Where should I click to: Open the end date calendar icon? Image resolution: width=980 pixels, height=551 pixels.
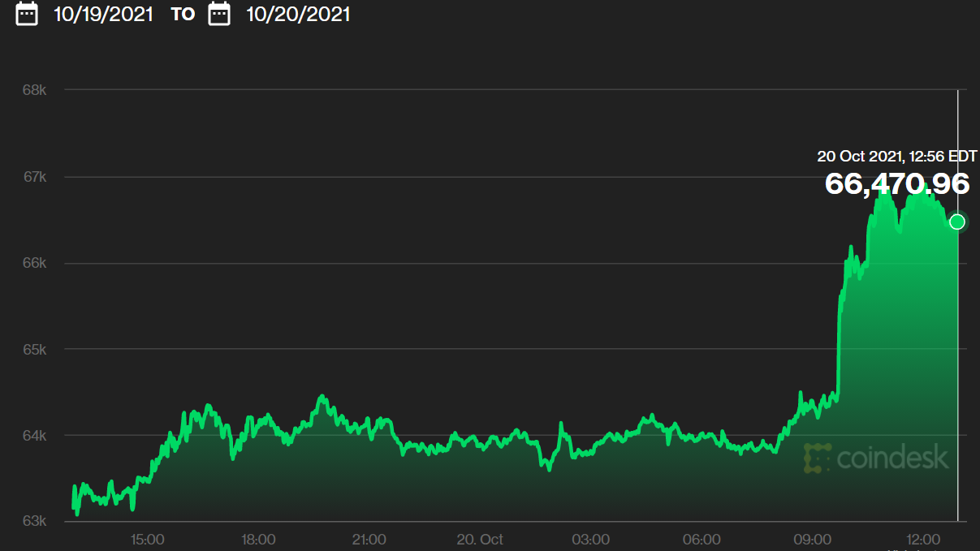[219, 14]
